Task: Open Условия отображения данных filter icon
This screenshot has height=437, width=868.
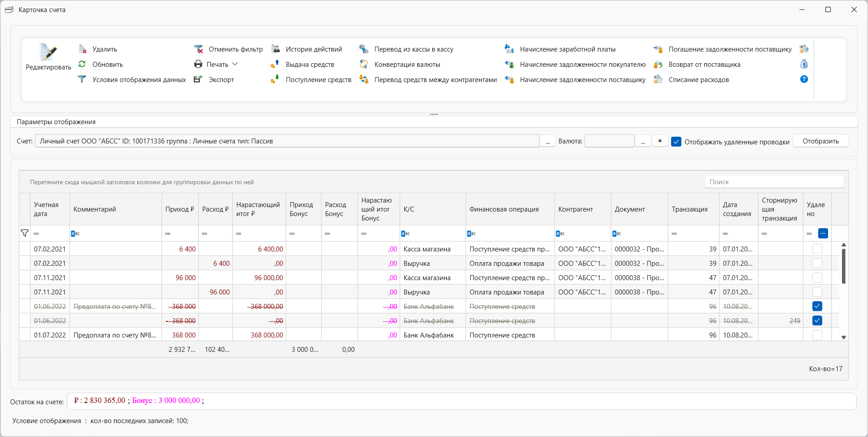Action: [82, 79]
